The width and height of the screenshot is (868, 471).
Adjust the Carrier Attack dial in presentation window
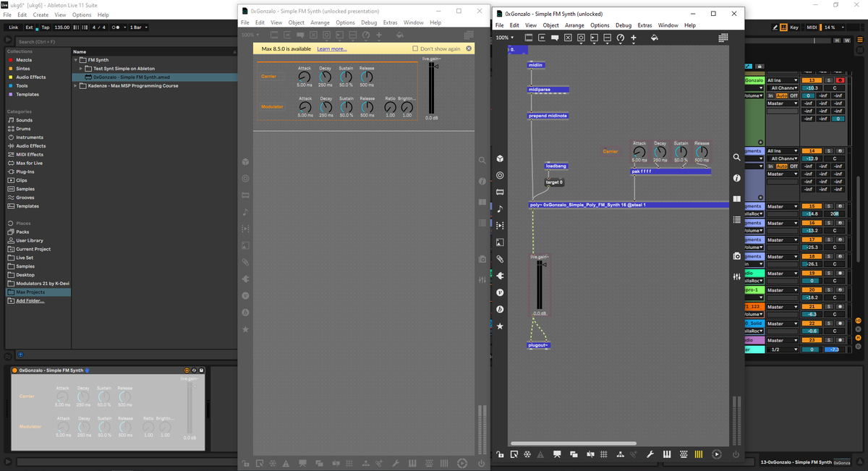tap(305, 77)
